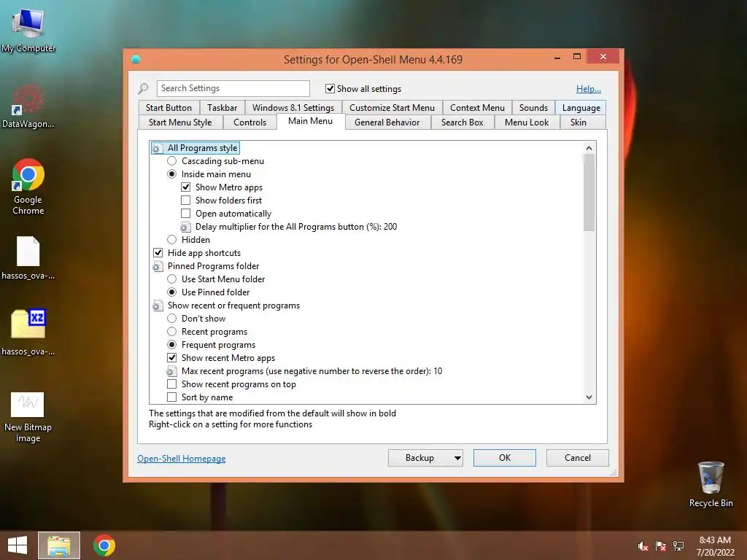Open the Recycle Bin
The height and width of the screenshot is (560, 747).
(x=711, y=484)
